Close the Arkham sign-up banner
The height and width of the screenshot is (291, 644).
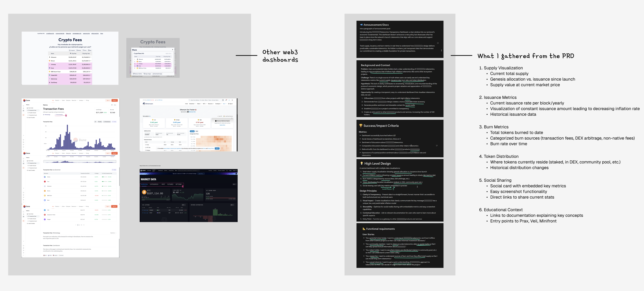[x=236, y=173]
